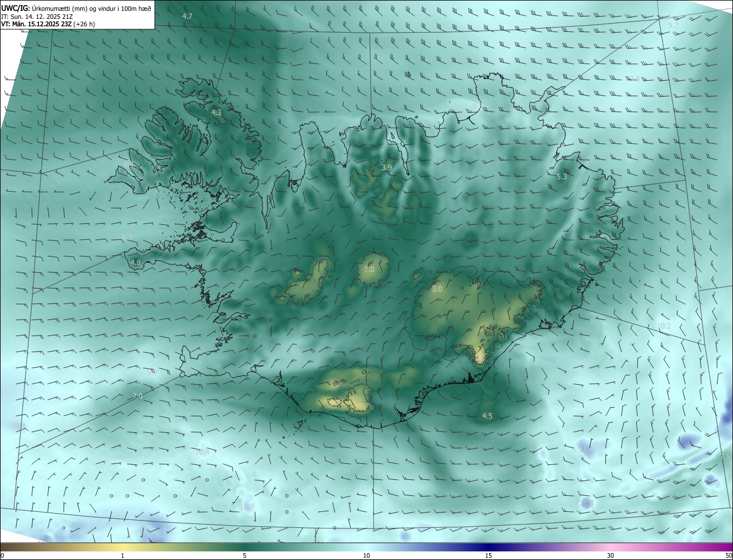Click the 8.5 value label in southwest Iceland
The width and height of the screenshot is (733, 560).
pyautogui.click(x=295, y=351)
